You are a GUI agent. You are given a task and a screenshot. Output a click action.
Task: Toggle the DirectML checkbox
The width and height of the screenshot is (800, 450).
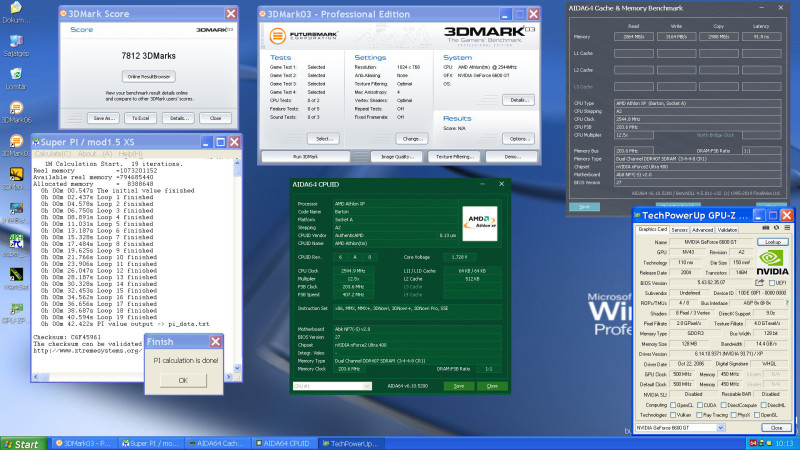[763, 405]
